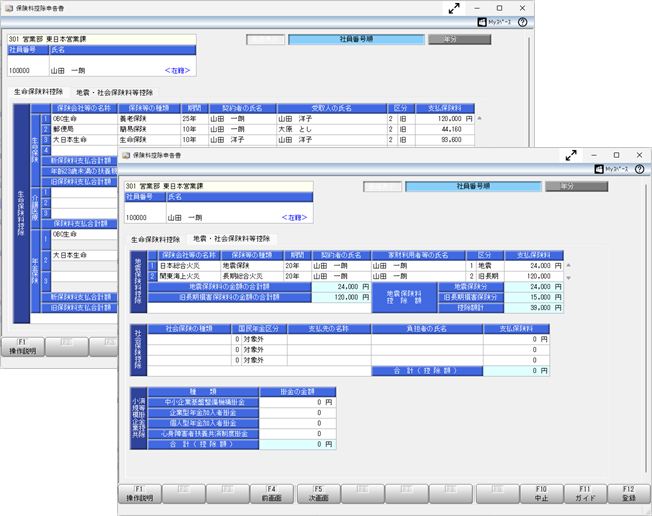
Task: Click the 長期総合火災 insurance type cell
Action: (252, 276)
